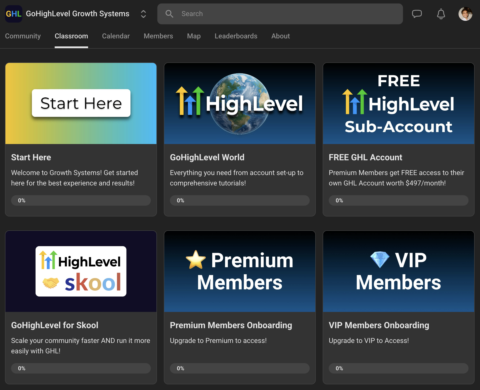This screenshot has width=480, height=390.
Task: Click "Upgrade to Premium to access!" text
Action: (x=218, y=341)
